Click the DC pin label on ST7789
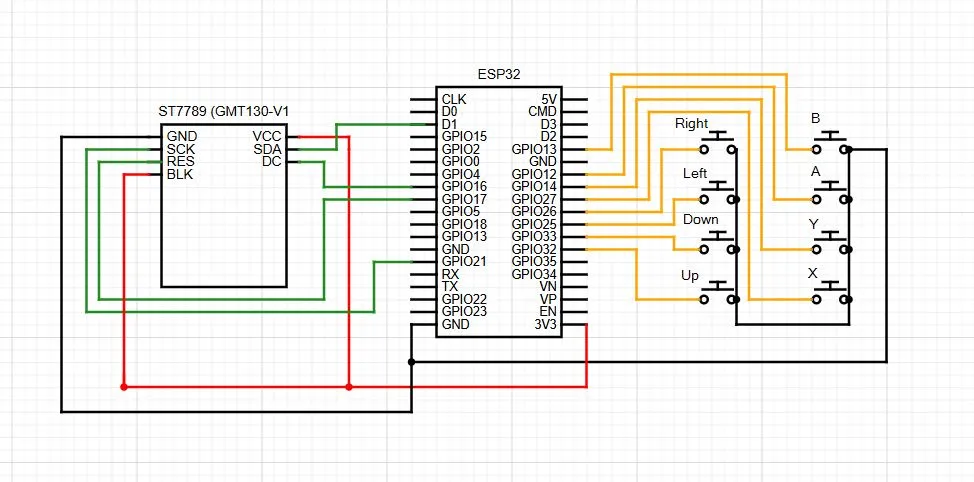Image resolution: width=974 pixels, height=482 pixels. click(x=272, y=161)
